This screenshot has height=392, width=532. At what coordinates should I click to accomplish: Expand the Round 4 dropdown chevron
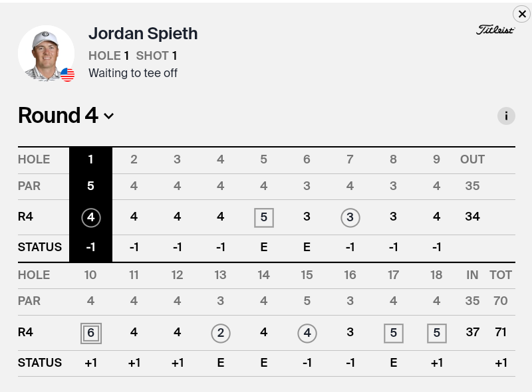click(x=109, y=116)
